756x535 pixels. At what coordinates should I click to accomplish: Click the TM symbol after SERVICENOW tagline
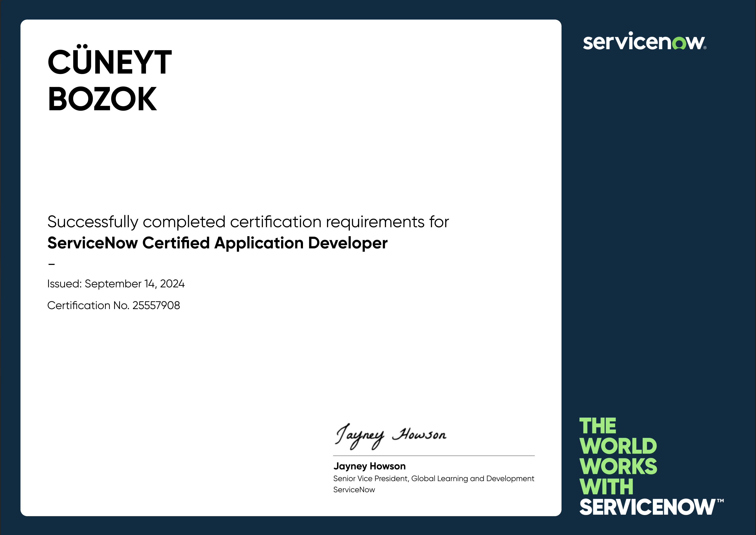[x=720, y=501]
